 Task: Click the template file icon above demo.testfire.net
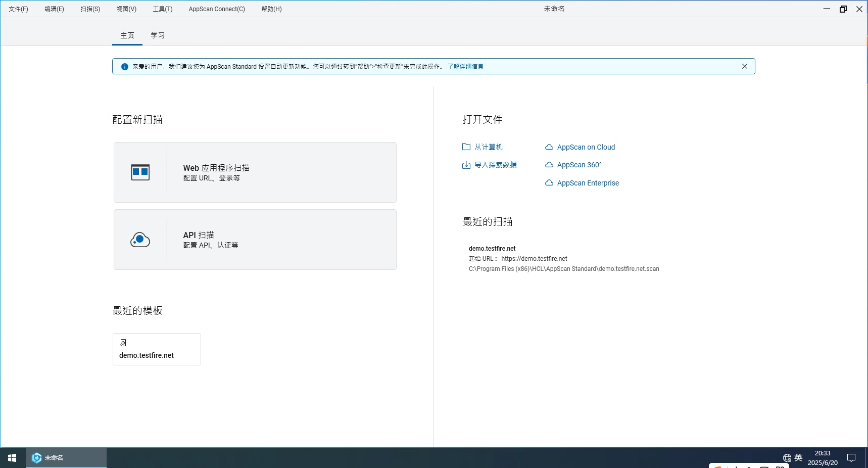tap(123, 343)
